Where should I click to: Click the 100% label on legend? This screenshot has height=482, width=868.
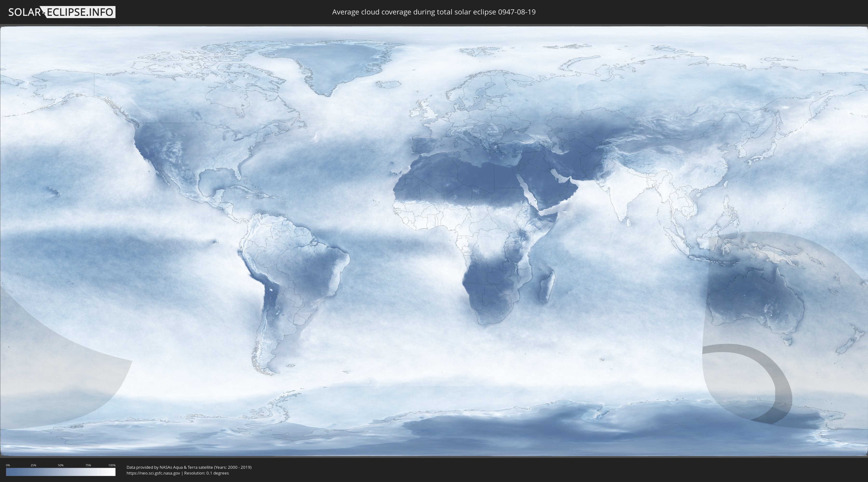coord(112,465)
